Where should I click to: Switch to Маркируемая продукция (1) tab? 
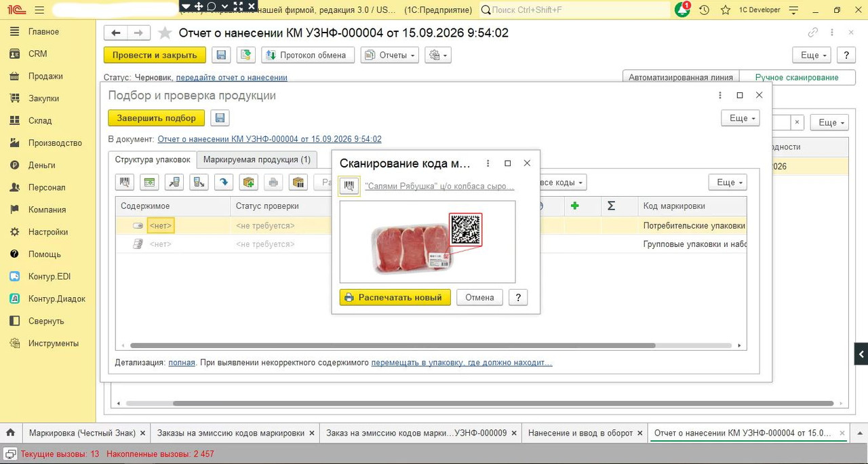point(257,159)
